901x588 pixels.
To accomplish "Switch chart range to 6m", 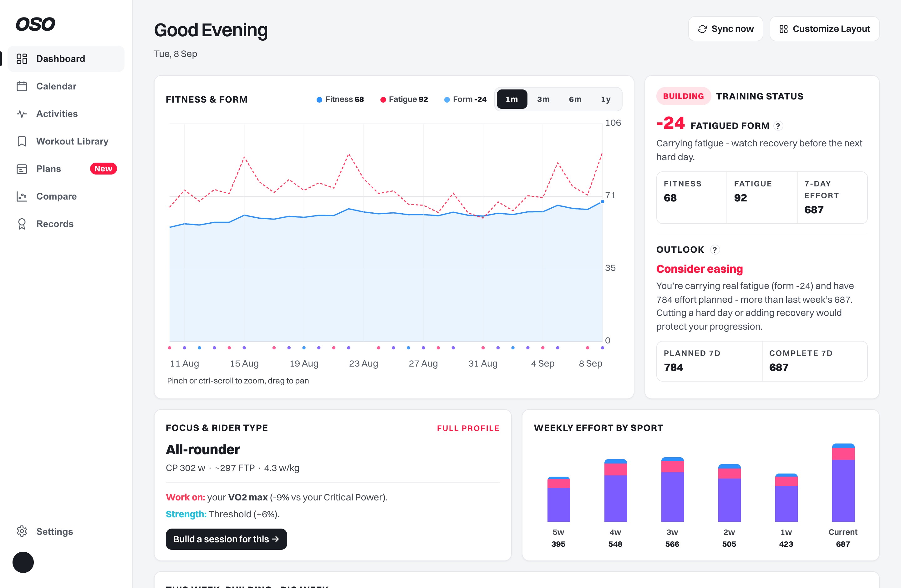I will (x=575, y=99).
